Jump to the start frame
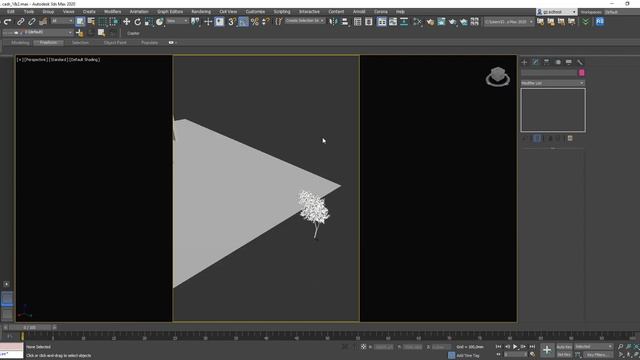The width and height of the screenshot is (640, 360). coord(498,347)
